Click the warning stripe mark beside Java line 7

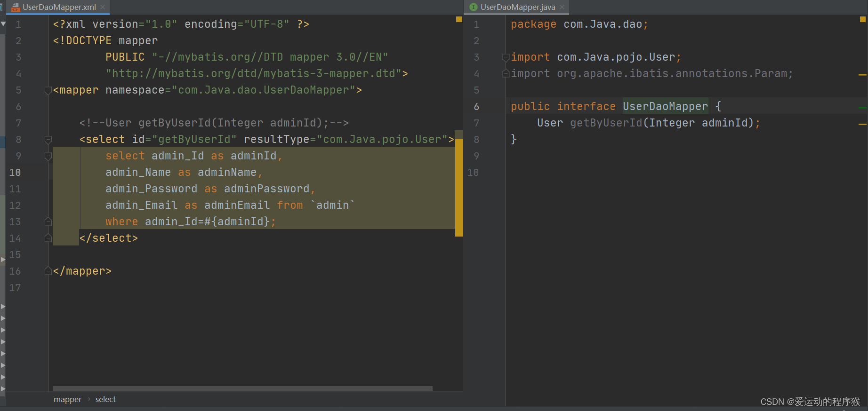click(x=862, y=124)
